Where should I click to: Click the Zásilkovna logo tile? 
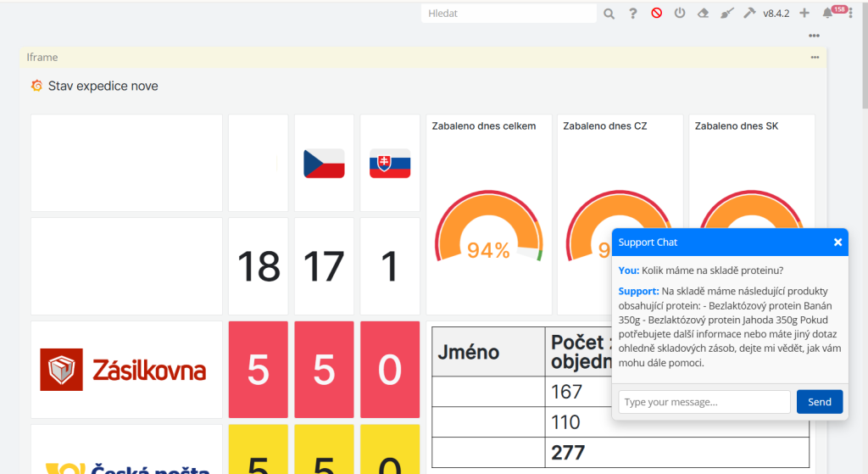coord(126,370)
